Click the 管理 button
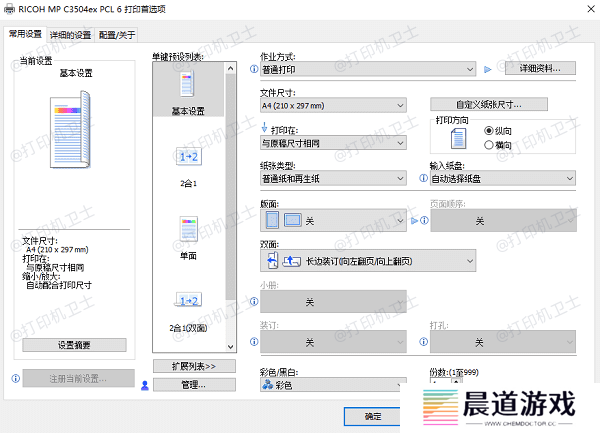 coord(194,385)
